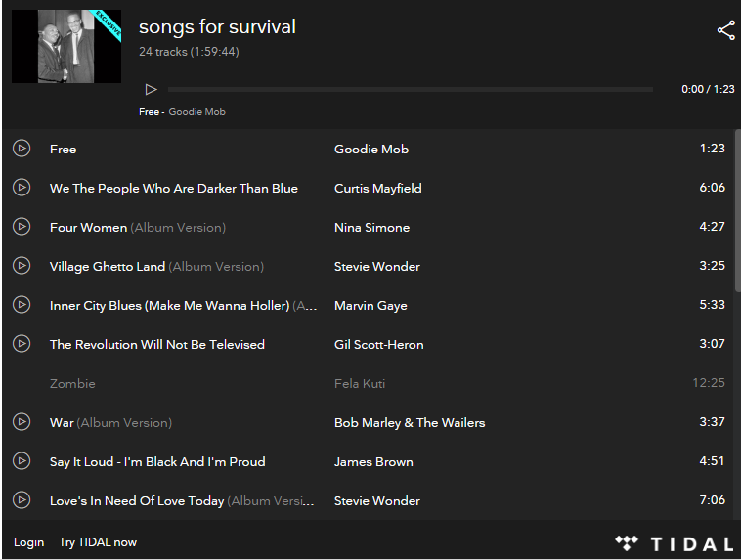This screenshot has width=741, height=560.
Task: Play We The People Who Are Darker Than Blue
Action: [22, 188]
